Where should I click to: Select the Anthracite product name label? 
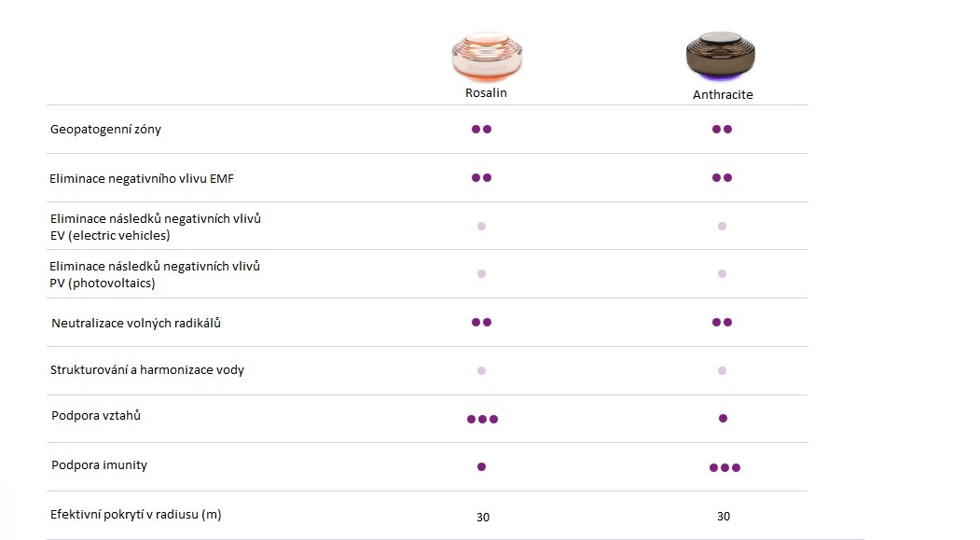click(x=723, y=94)
